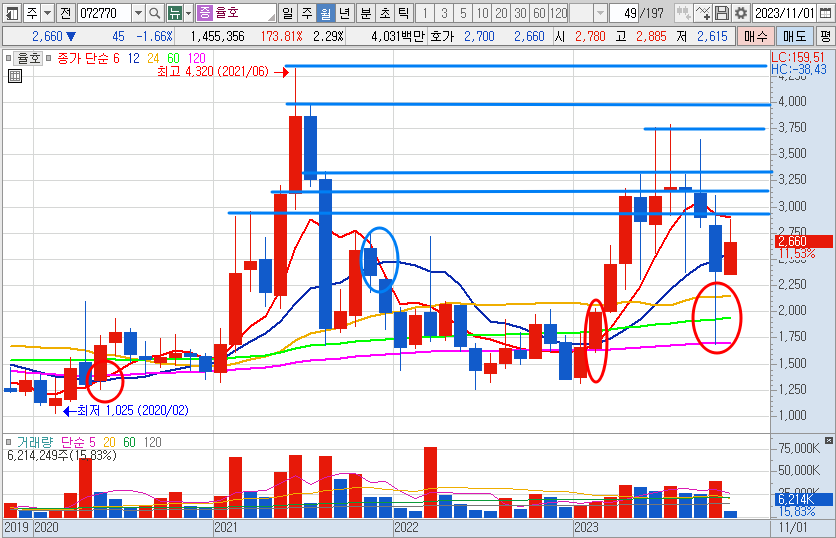The image size is (836, 538).
Task: Click the 최저 1,025 (2020/02) label
Action: (x=133, y=411)
